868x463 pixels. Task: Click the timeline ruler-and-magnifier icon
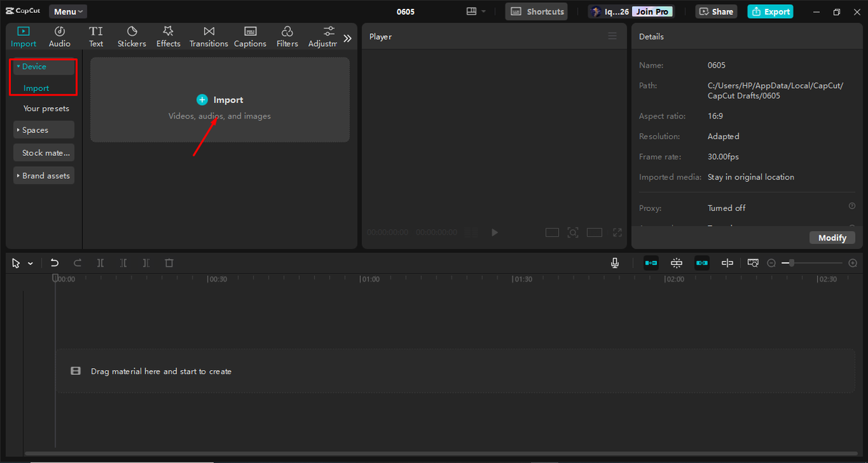point(753,263)
